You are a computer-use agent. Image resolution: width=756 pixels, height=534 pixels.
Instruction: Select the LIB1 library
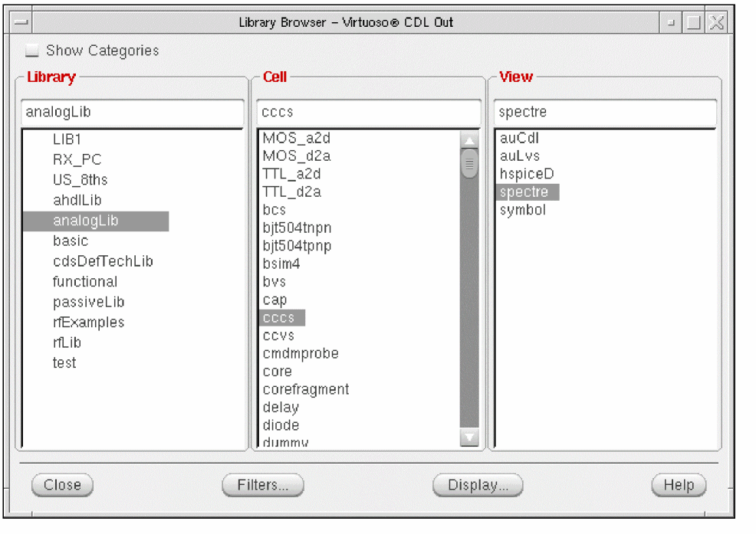[x=67, y=139]
